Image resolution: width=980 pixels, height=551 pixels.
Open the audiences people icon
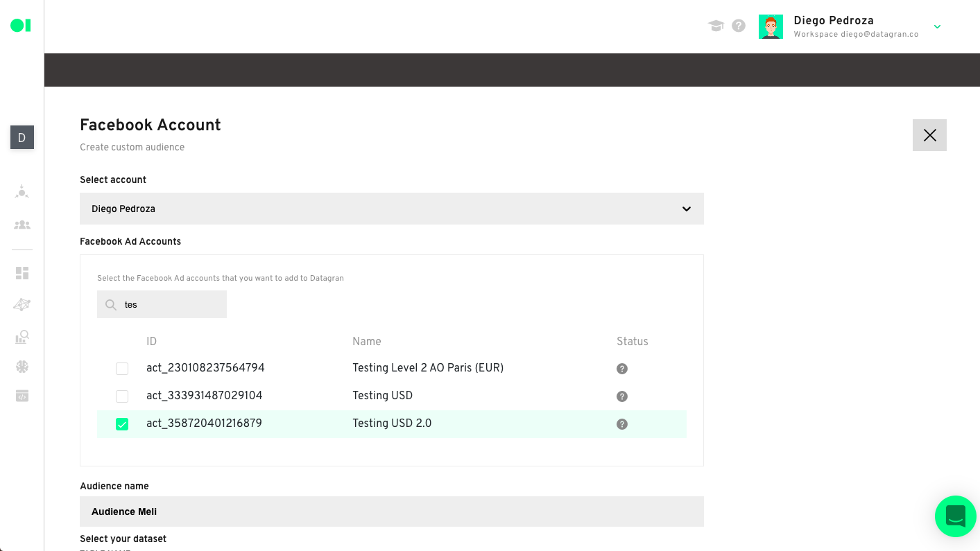22,225
